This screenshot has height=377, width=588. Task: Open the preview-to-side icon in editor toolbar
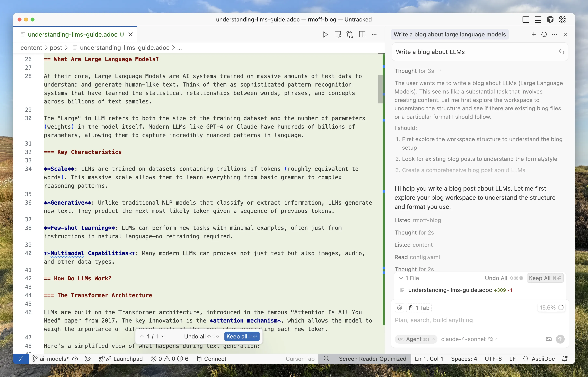point(338,34)
